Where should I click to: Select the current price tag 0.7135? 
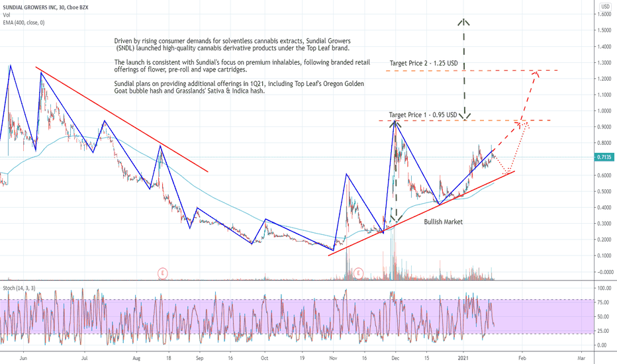[x=604, y=157]
